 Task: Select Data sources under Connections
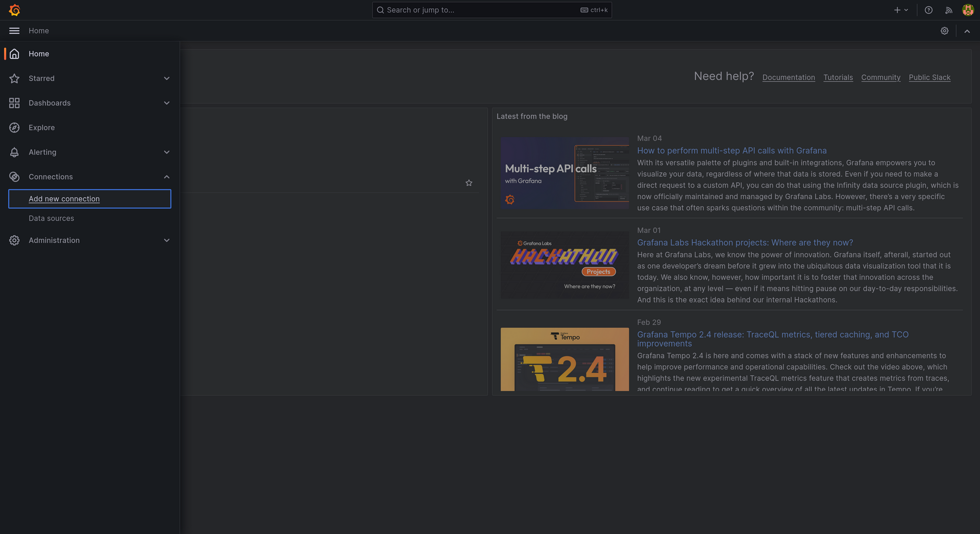click(51, 218)
